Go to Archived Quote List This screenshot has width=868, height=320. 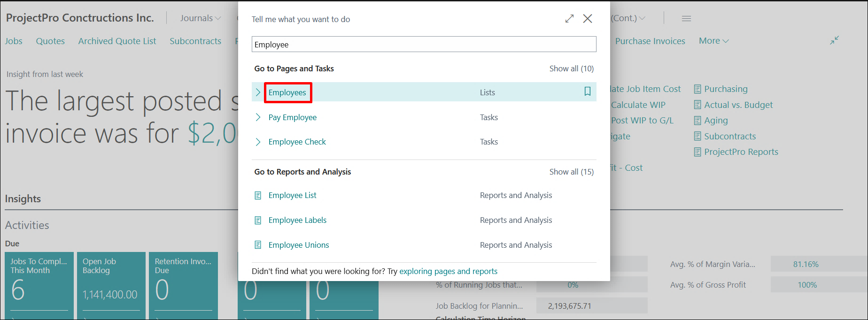117,41
